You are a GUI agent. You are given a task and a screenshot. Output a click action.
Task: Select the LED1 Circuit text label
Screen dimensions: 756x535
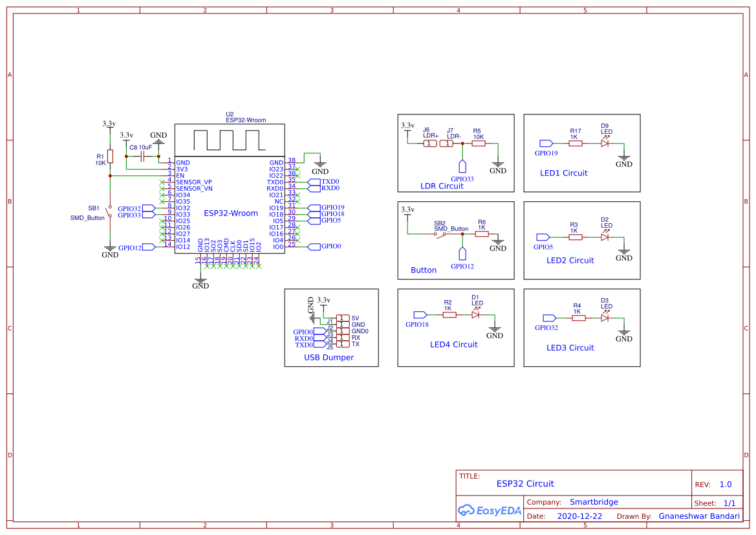pos(564,173)
